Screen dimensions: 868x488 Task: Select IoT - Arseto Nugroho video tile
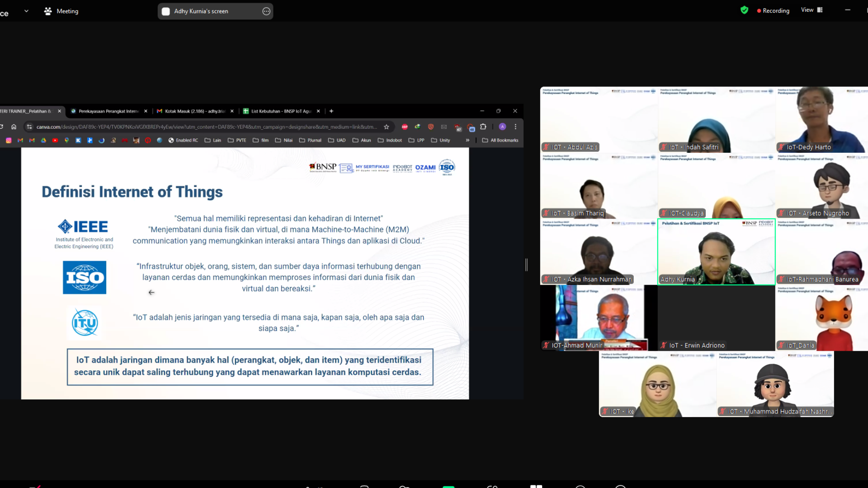(x=822, y=186)
